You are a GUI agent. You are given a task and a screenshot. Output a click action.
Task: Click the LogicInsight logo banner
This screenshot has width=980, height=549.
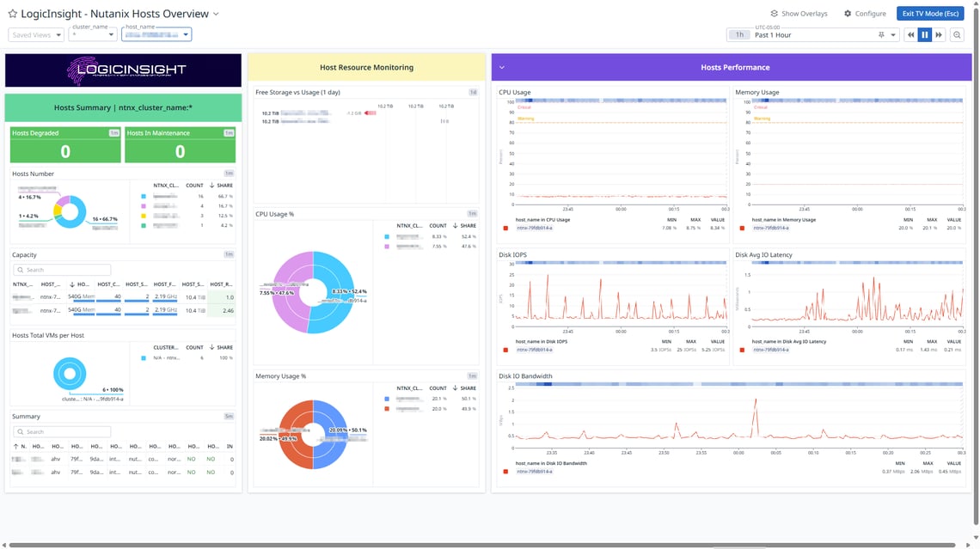coord(123,70)
